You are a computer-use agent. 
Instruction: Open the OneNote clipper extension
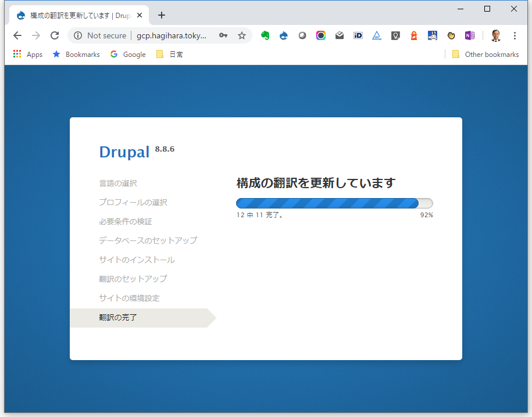click(x=470, y=35)
